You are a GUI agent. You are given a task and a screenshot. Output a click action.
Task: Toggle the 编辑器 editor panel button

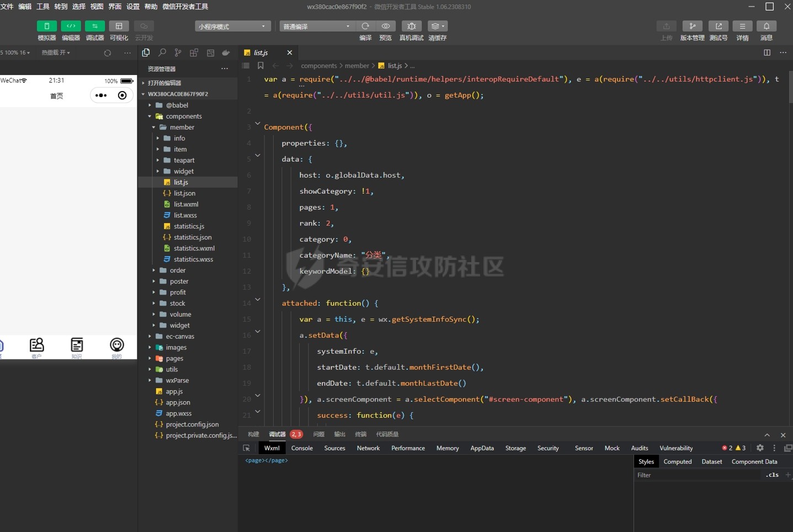pyautogui.click(x=71, y=26)
